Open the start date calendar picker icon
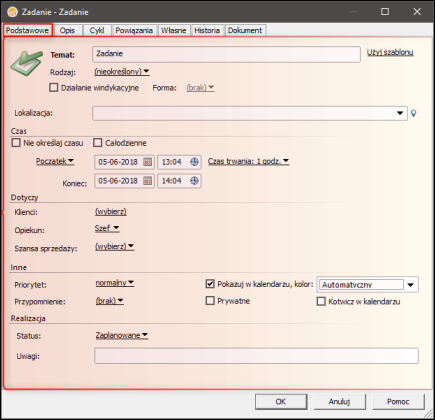This screenshot has width=435, height=420. click(147, 162)
